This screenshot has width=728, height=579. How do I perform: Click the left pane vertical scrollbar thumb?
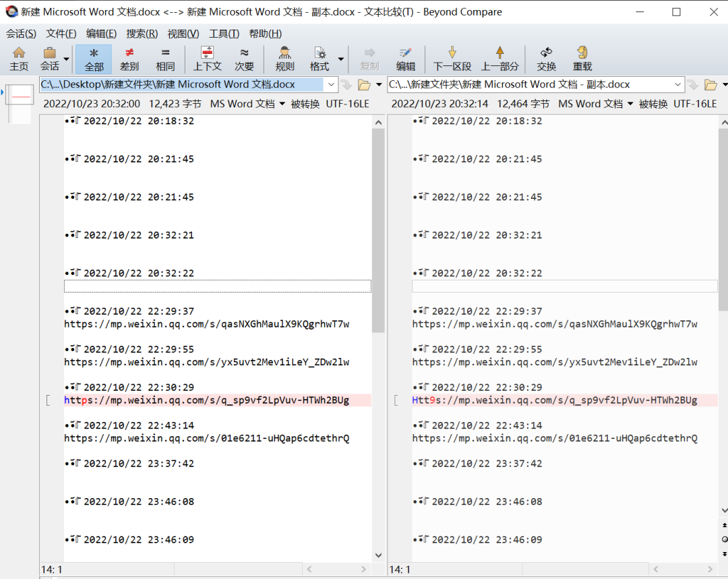point(378,231)
